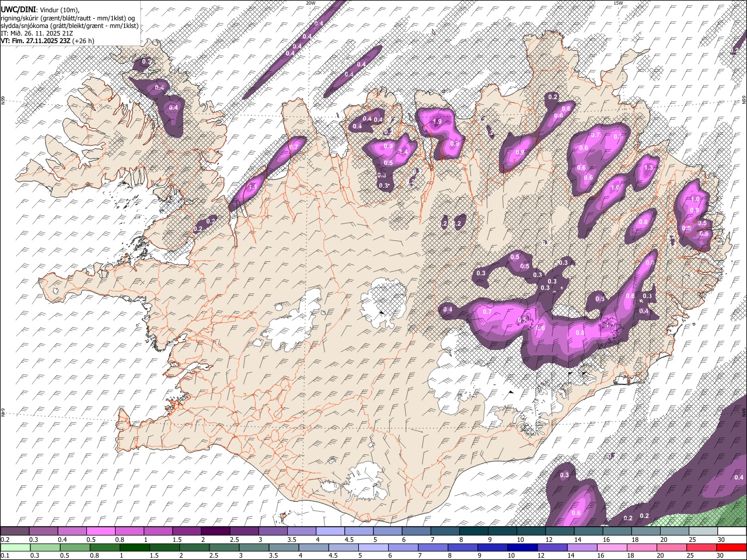Select the upper legend 3 violet swatch
The width and height of the screenshot is (747, 560).
pos(273,531)
